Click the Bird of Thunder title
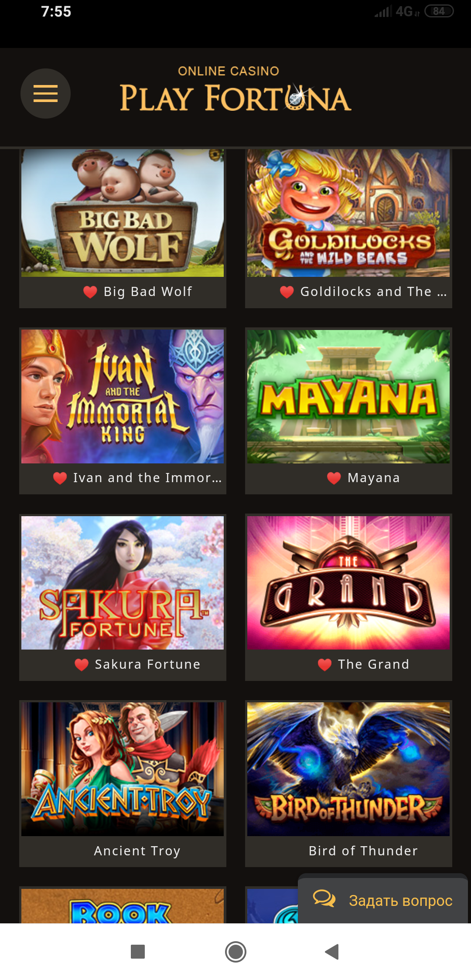The width and height of the screenshot is (471, 980). tap(363, 851)
